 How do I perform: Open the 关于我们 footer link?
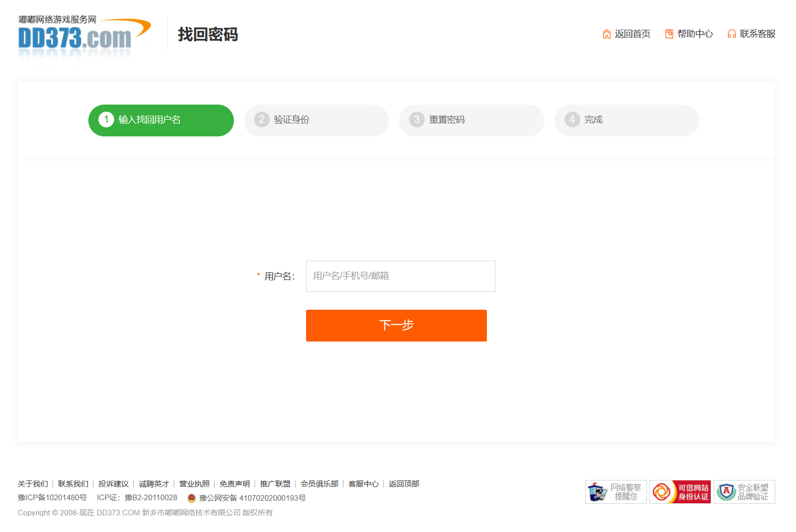point(33,484)
